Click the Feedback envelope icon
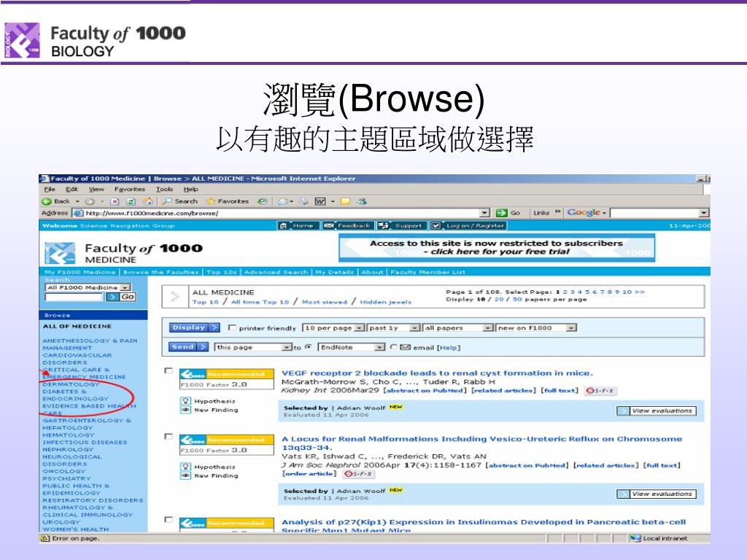747x560 pixels. (x=329, y=226)
